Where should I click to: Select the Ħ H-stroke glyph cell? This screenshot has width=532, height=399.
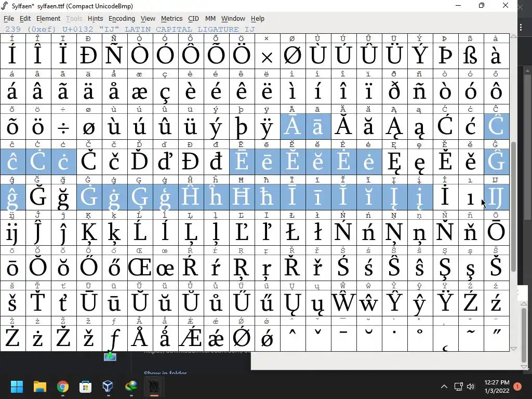(x=242, y=197)
